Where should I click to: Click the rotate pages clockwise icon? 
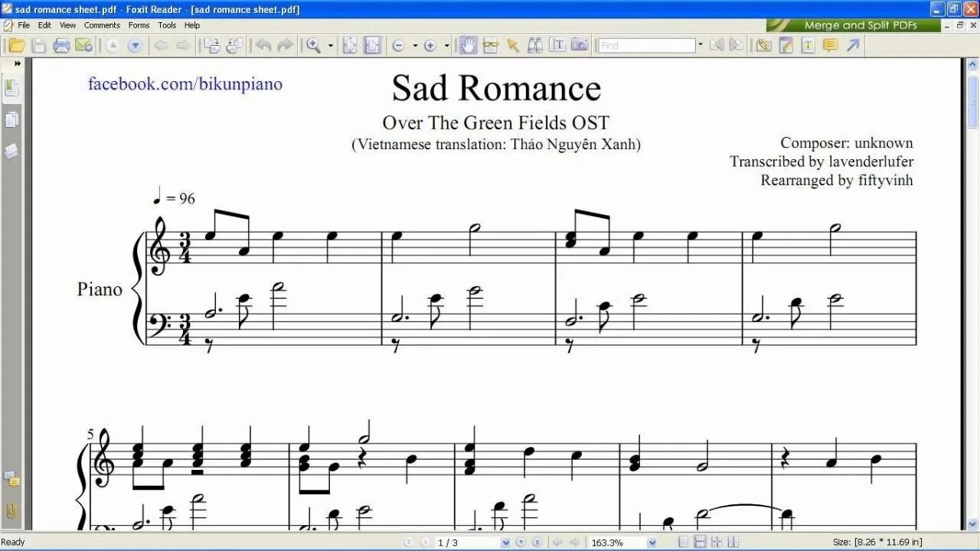click(211, 45)
